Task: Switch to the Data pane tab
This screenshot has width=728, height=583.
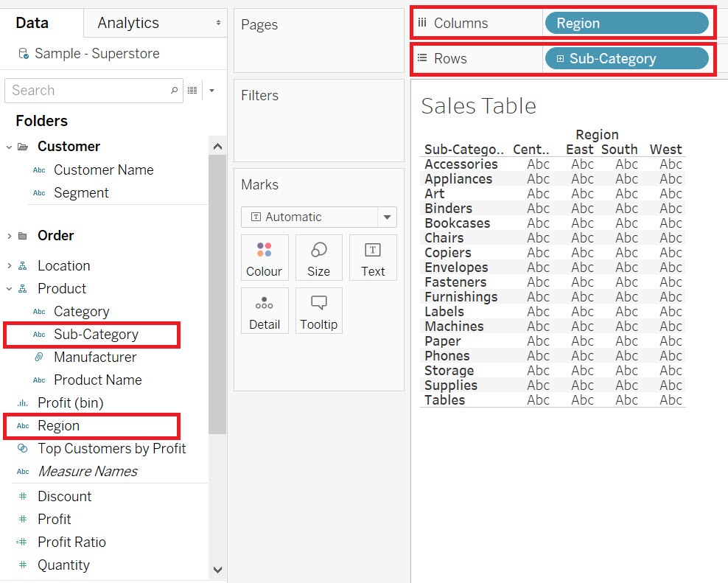Action: pyautogui.click(x=32, y=23)
